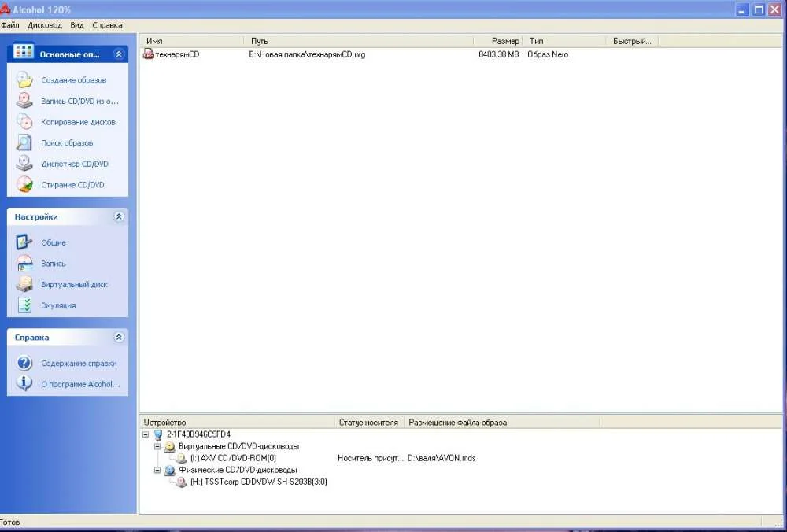This screenshot has height=532, width=787.
Task: Click the Поиск образов magnifier icon
Action: click(x=24, y=142)
